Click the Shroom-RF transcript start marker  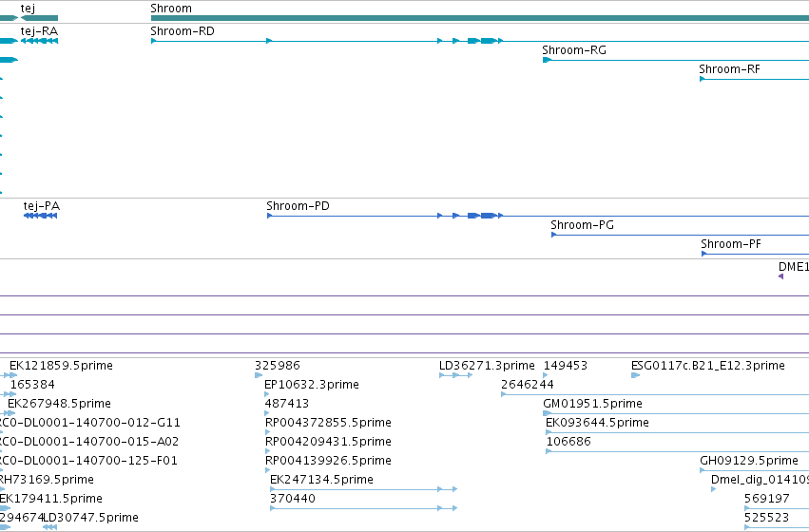point(703,79)
